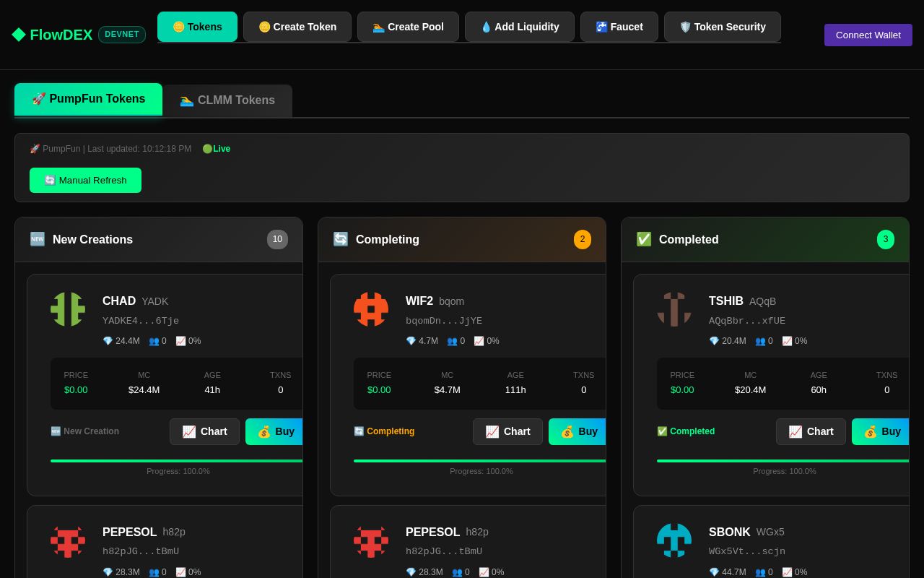Navigate to Add Liquidity
924x578 pixels.
(520, 27)
